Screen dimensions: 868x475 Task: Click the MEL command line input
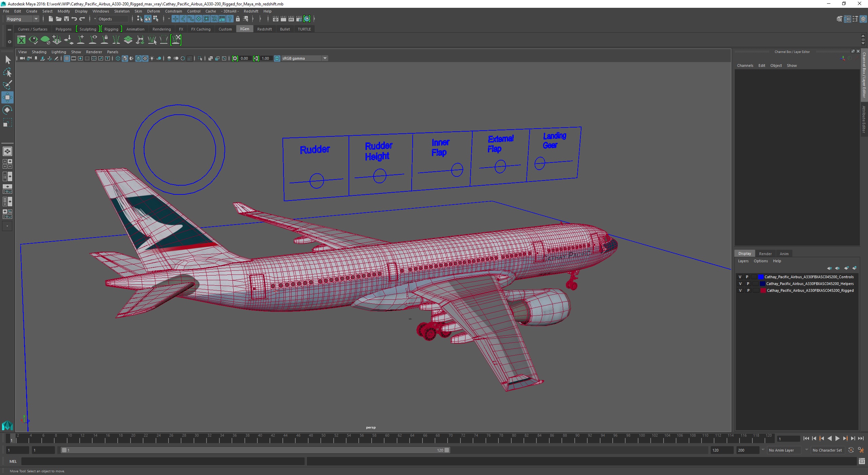click(163, 461)
